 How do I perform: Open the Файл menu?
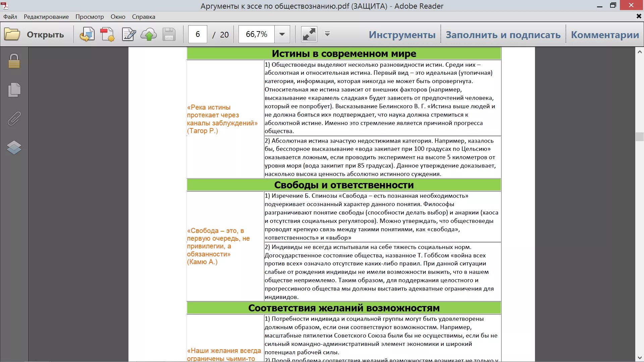click(x=10, y=17)
